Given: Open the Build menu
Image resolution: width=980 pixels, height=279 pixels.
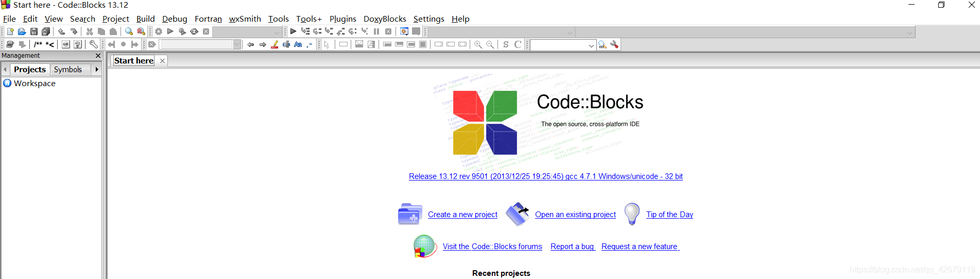Looking at the screenshot, I should (145, 19).
